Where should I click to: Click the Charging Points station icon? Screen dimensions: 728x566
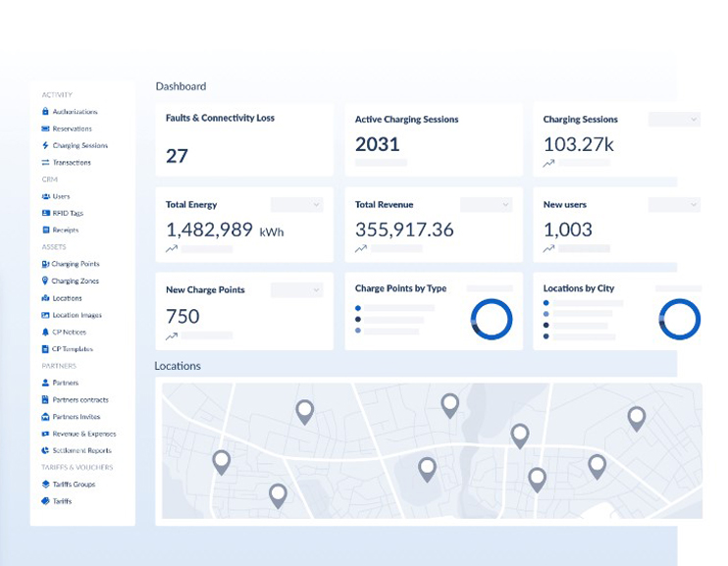click(x=45, y=264)
